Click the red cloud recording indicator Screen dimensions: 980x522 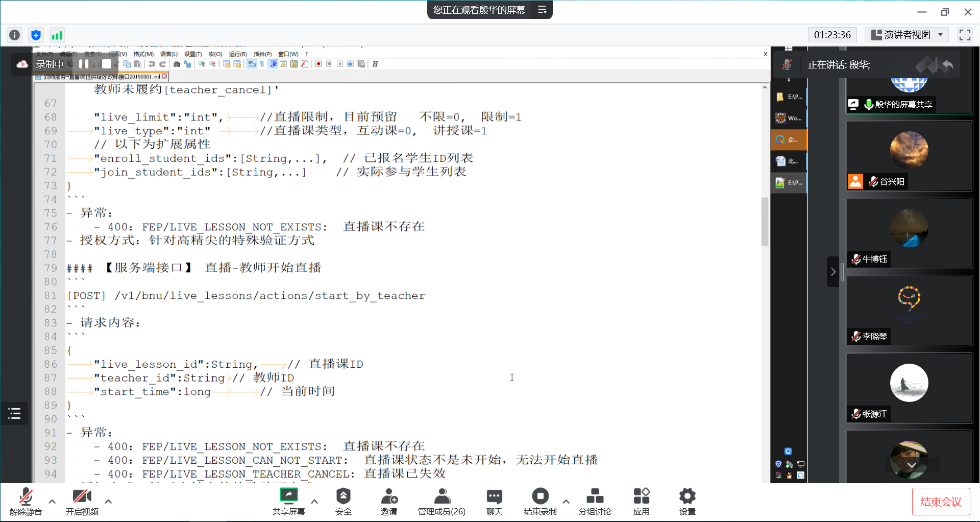(x=22, y=64)
